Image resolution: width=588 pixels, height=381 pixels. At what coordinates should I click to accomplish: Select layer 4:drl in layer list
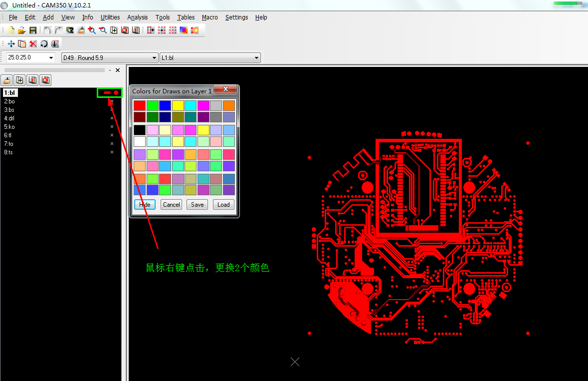(x=9, y=118)
